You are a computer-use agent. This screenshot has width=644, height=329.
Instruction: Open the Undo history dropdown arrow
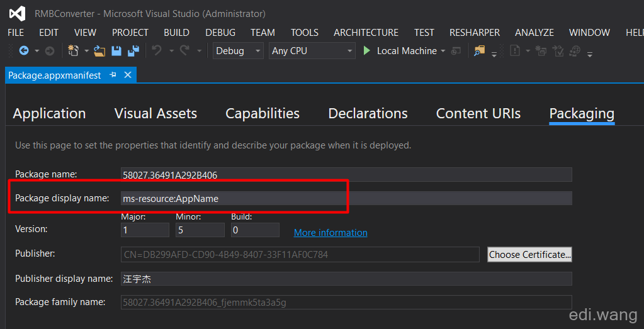(171, 52)
